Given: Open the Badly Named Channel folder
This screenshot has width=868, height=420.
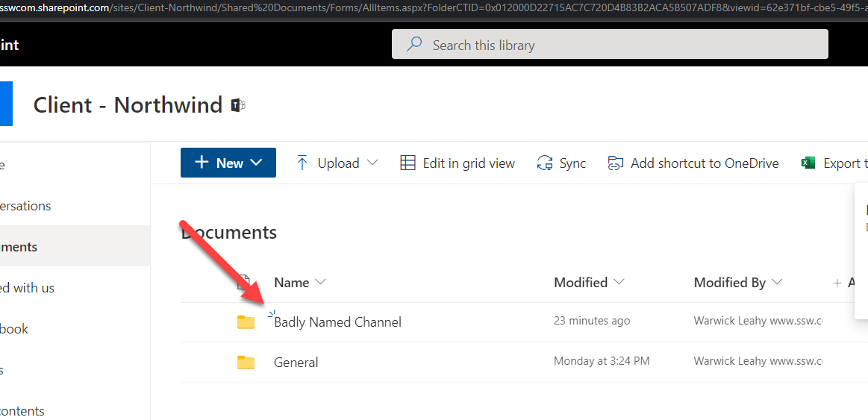Looking at the screenshot, I should [x=337, y=322].
